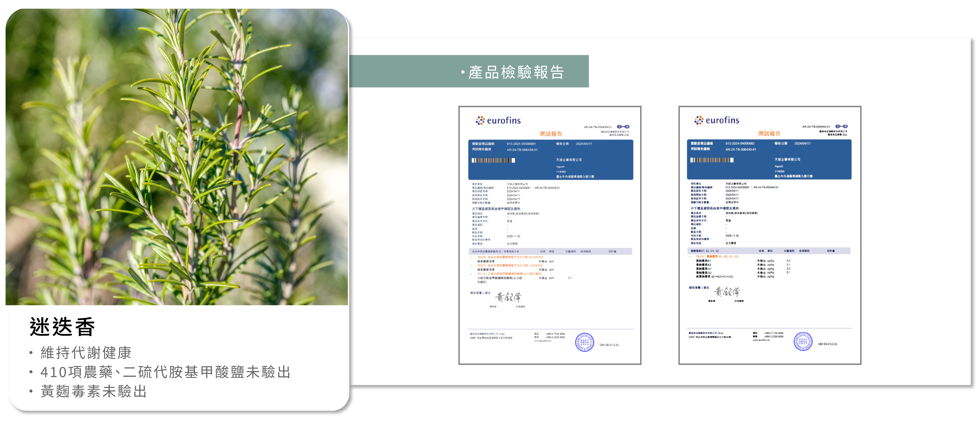
Task: Click the bullet 410項農藥、二硫代胺基甲酸鹽未驗出
Action: (165, 372)
